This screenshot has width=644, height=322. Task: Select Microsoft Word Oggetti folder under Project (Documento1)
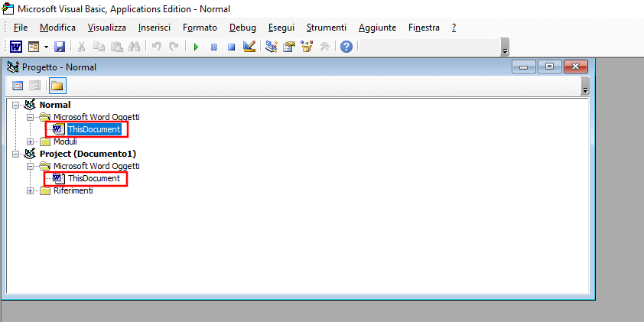[96, 166]
